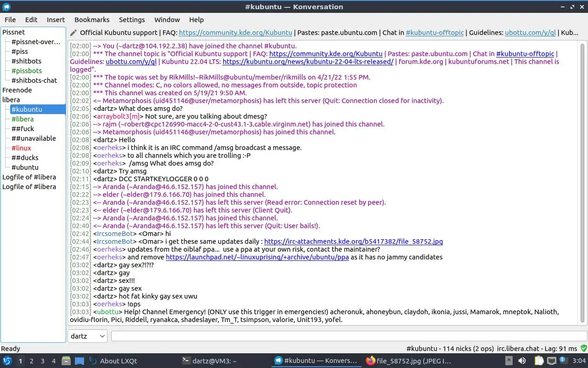This screenshot has width=588, height=368.
Task: Open the file manager taskbar icon
Action: click(66, 361)
